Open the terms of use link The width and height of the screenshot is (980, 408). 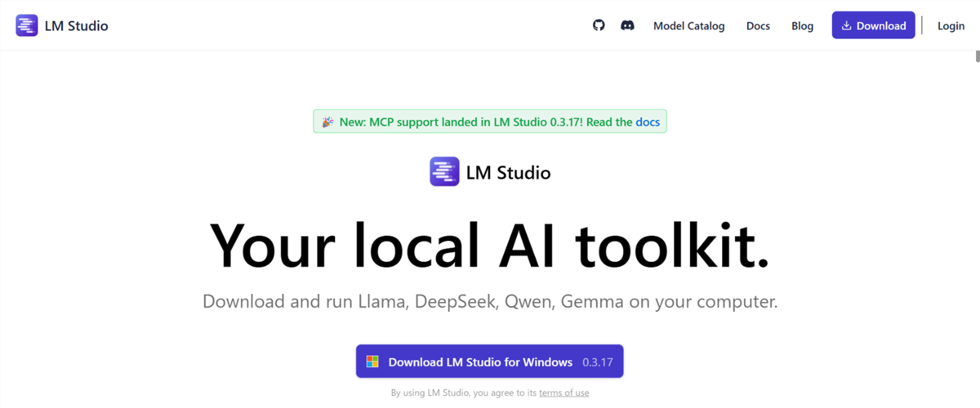tap(563, 393)
